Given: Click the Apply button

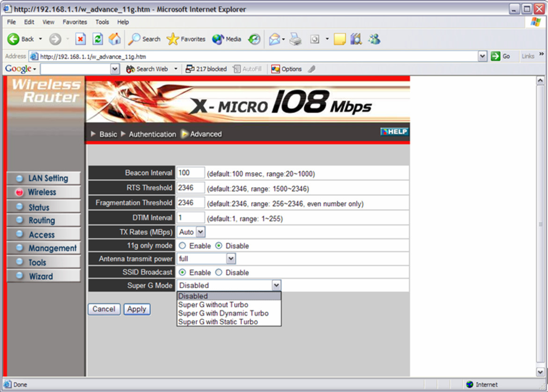Looking at the screenshot, I should [x=137, y=309].
